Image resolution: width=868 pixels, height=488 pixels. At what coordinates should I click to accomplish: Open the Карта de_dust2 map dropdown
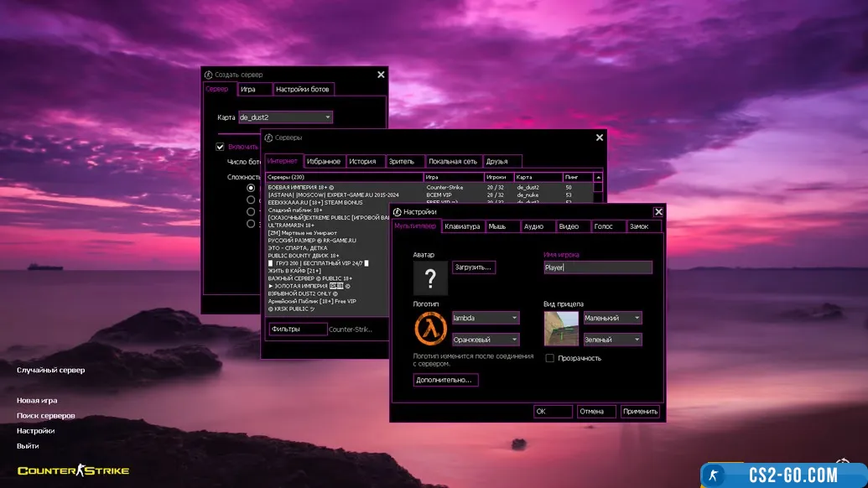(x=285, y=117)
